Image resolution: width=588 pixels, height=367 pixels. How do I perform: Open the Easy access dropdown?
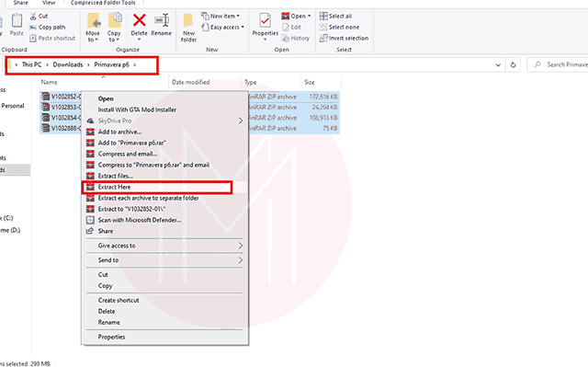[x=222, y=27]
